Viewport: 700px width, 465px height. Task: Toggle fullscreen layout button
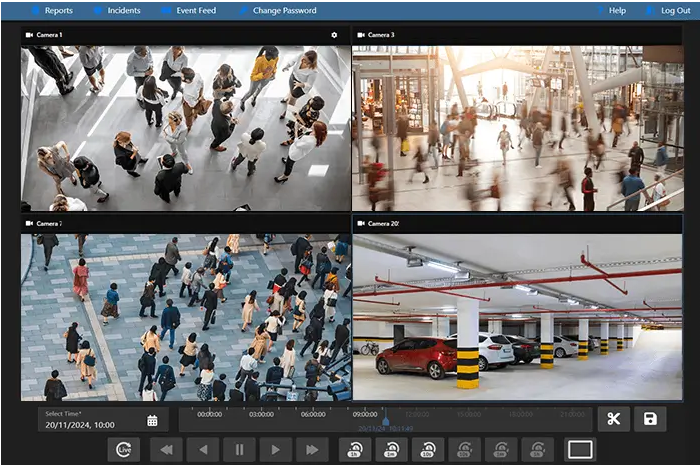[580, 450]
